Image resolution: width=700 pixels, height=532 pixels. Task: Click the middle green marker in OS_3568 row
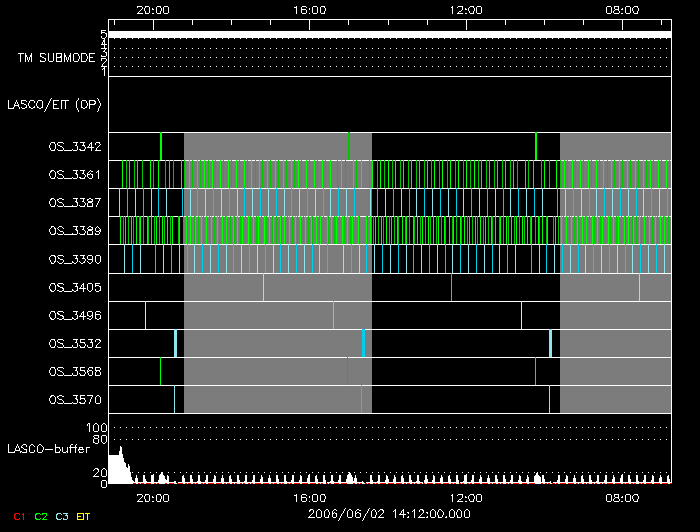coord(347,372)
